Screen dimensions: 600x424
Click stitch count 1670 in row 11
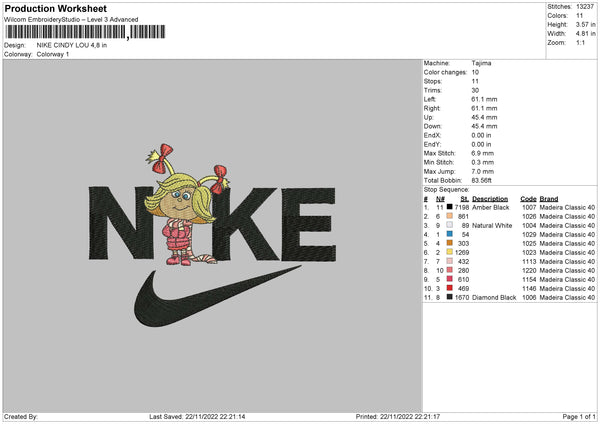coord(461,297)
